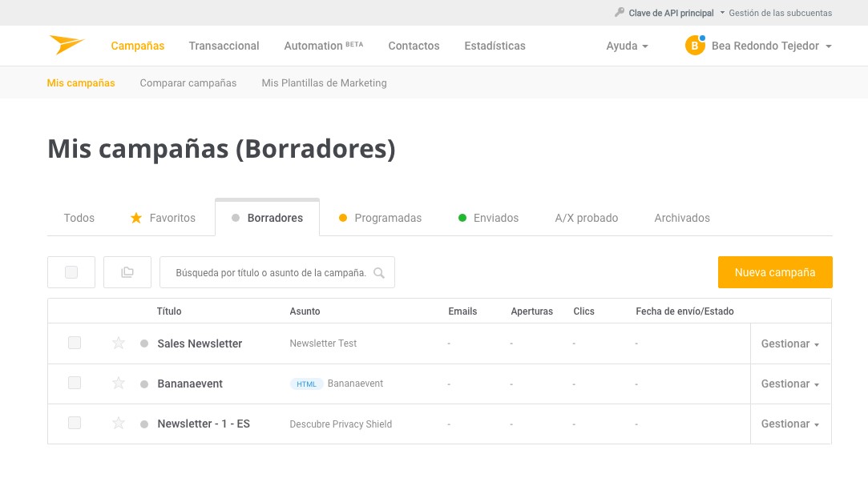
Task: Open Gestionar dropdown for Newsletter - 1 - ES
Action: (x=789, y=424)
